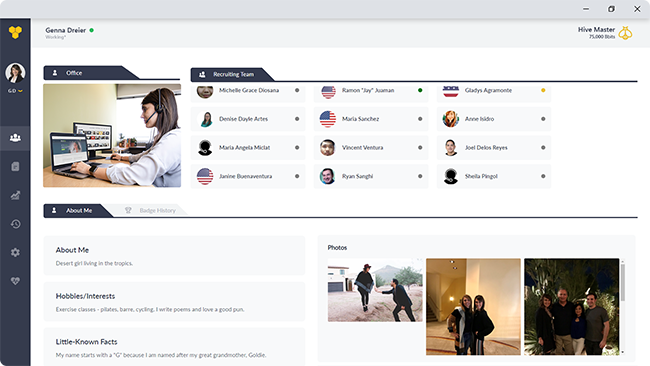Open Maria Sanchez's team card
The width and height of the screenshot is (650, 366).
click(x=371, y=119)
